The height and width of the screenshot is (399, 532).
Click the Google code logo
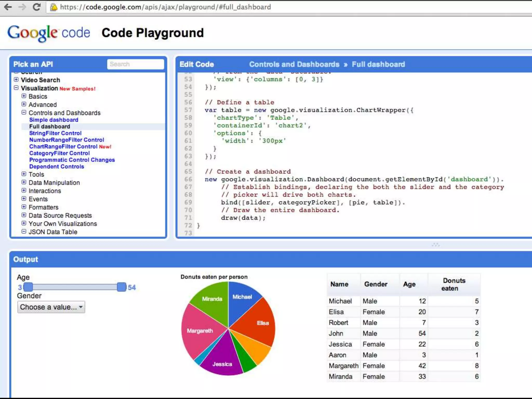click(x=49, y=33)
